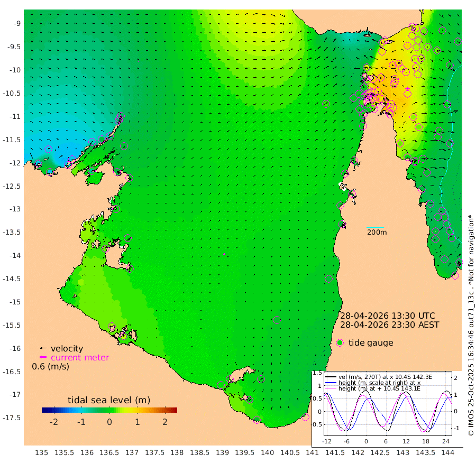This screenshot has width=476, height=464.
Task: Click the cyan 200m contour legend line
Action: click(376, 227)
